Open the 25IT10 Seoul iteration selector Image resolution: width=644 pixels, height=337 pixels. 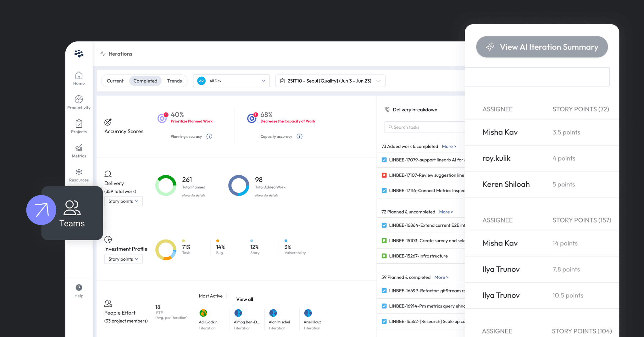pos(330,81)
